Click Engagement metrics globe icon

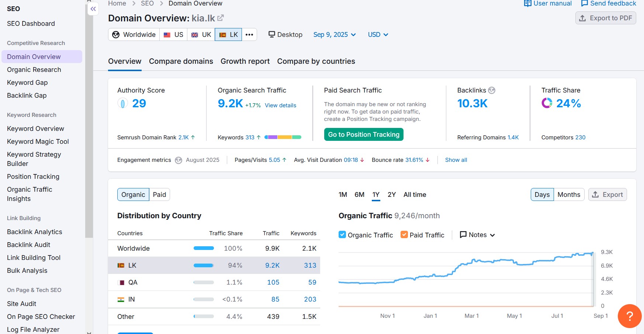pyautogui.click(x=179, y=160)
